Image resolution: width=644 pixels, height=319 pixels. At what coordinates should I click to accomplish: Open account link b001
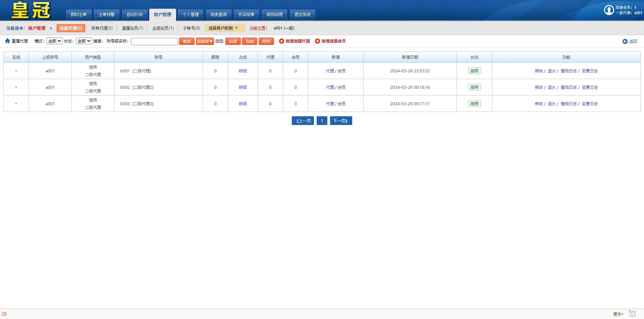125,71
